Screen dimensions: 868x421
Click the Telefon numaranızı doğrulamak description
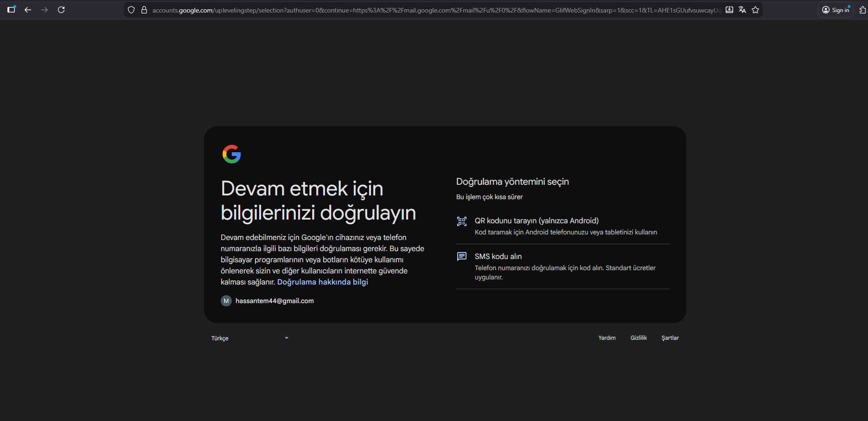coord(565,272)
